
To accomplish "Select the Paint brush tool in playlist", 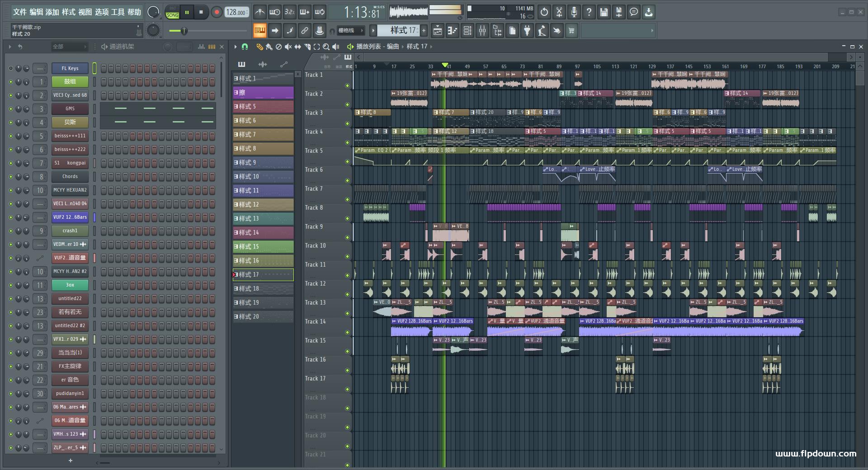I will click(x=269, y=47).
